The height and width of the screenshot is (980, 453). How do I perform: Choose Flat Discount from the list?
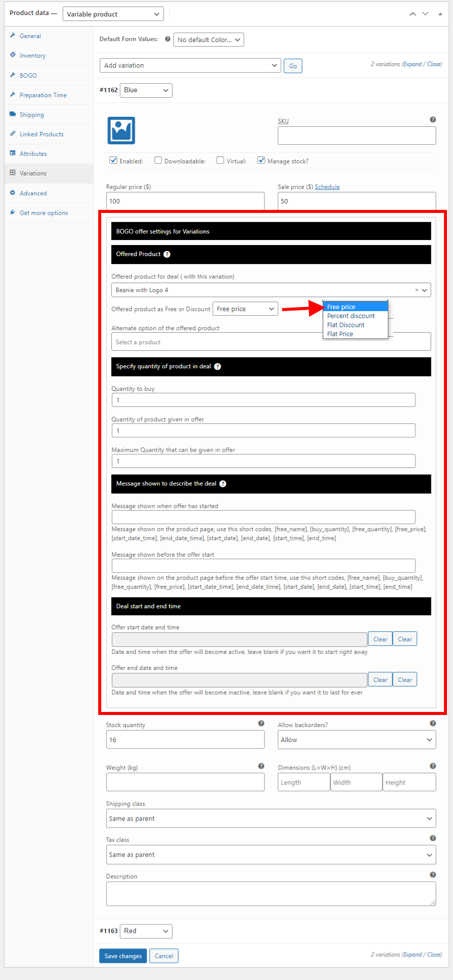click(x=355, y=325)
